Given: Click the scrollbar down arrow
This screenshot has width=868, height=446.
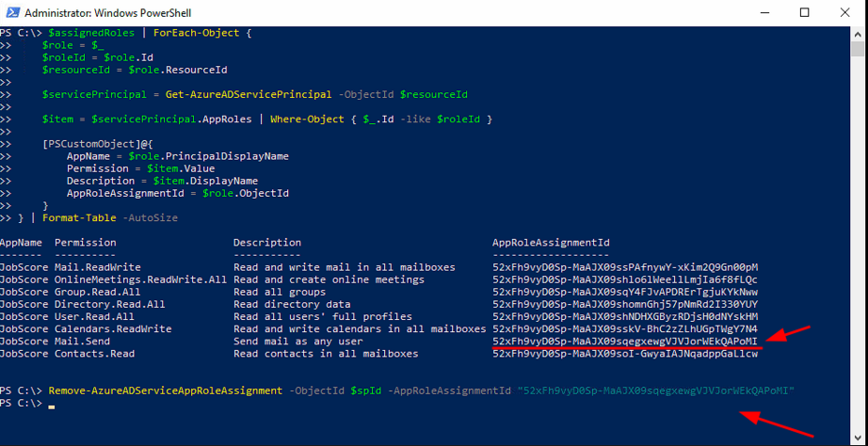Looking at the screenshot, I should click(x=858, y=438).
